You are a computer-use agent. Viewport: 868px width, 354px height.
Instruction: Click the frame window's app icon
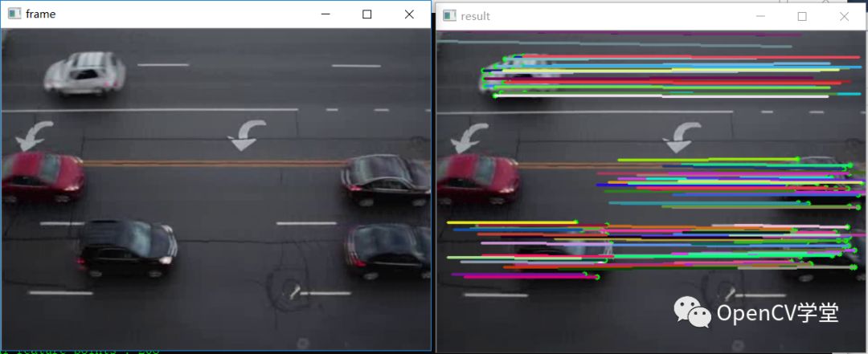tap(14, 14)
